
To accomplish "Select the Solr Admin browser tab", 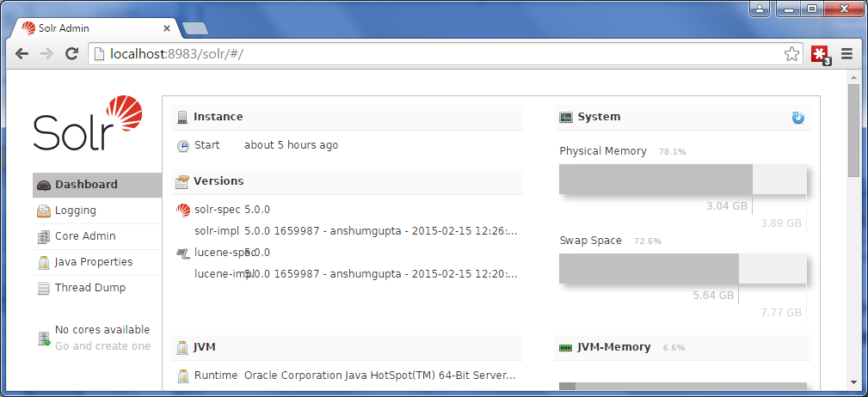I will pos(94,28).
